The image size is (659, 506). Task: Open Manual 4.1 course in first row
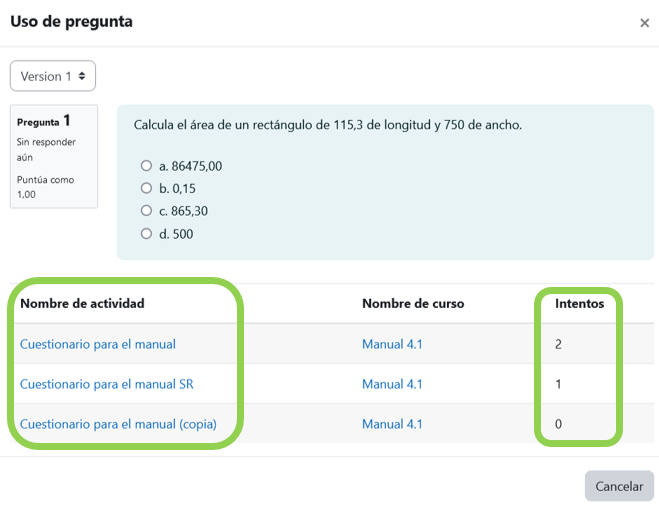[x=392, y=344]
